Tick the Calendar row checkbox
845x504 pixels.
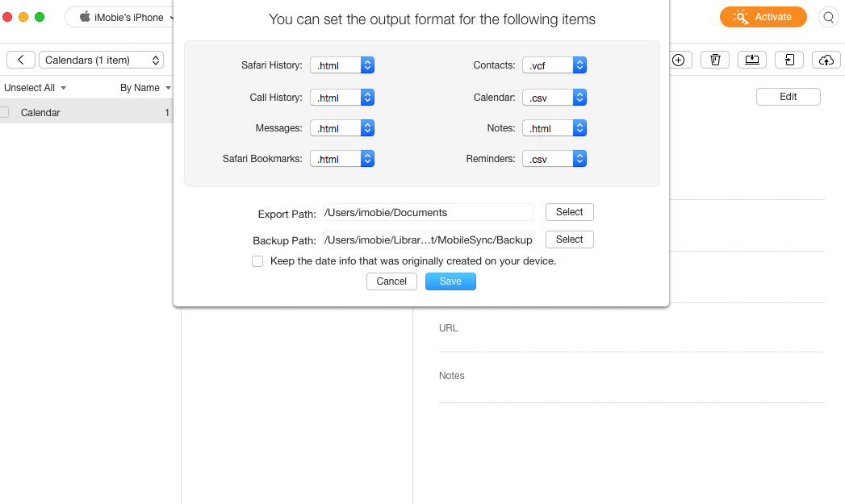(x=4, y=113)
